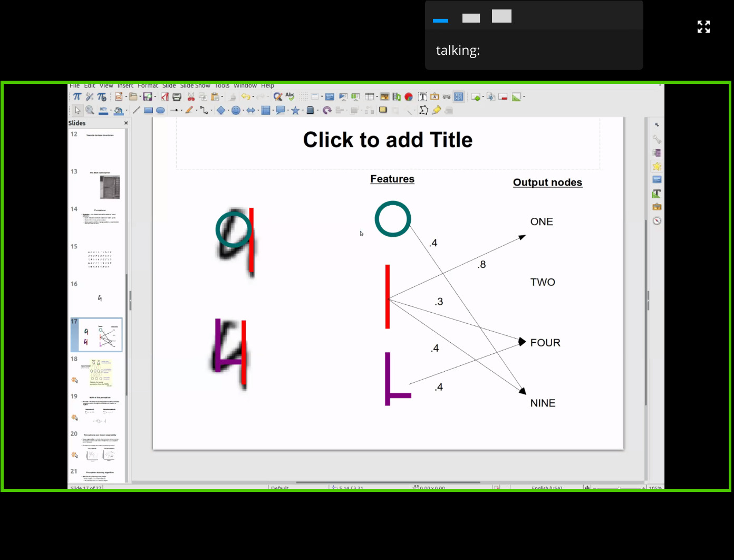Open the Navigator compass sidebar panel
The image size is (734, 560).
point(656,220)
